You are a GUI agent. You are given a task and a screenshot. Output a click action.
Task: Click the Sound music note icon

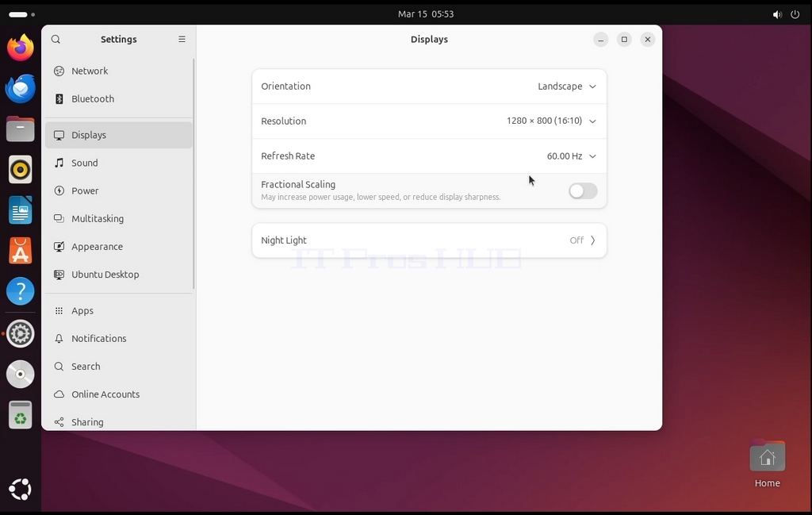(x=59, y=163)
